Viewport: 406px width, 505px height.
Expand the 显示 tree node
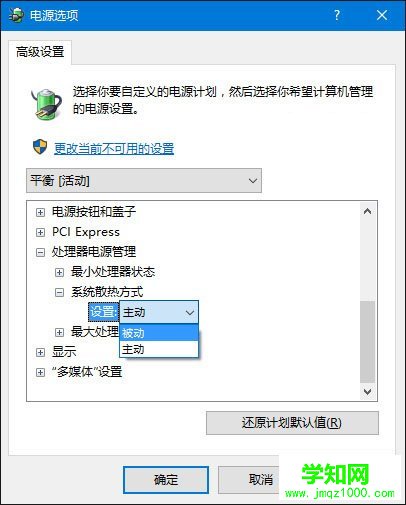[x=40, y=352]
